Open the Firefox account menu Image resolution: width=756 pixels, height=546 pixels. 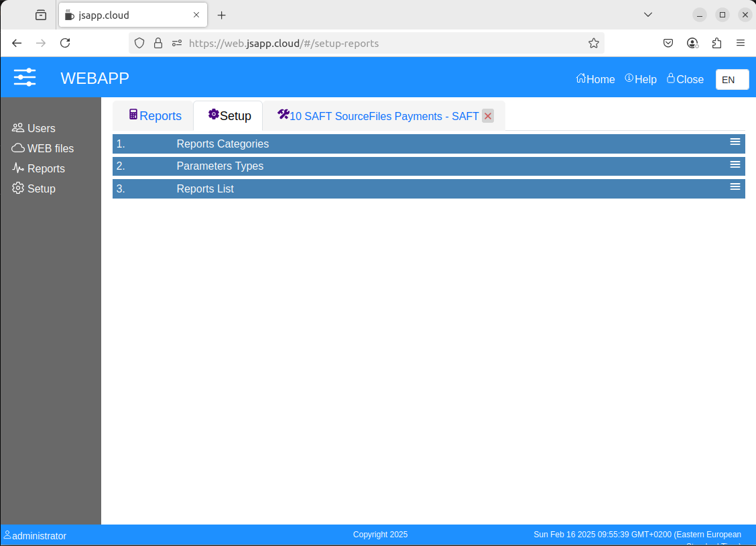[x=692, y=44]
